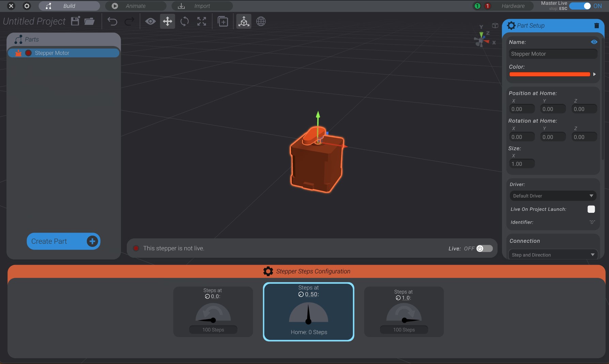
Task: Switch to global/world orientation mode
Action: [261, 21]
